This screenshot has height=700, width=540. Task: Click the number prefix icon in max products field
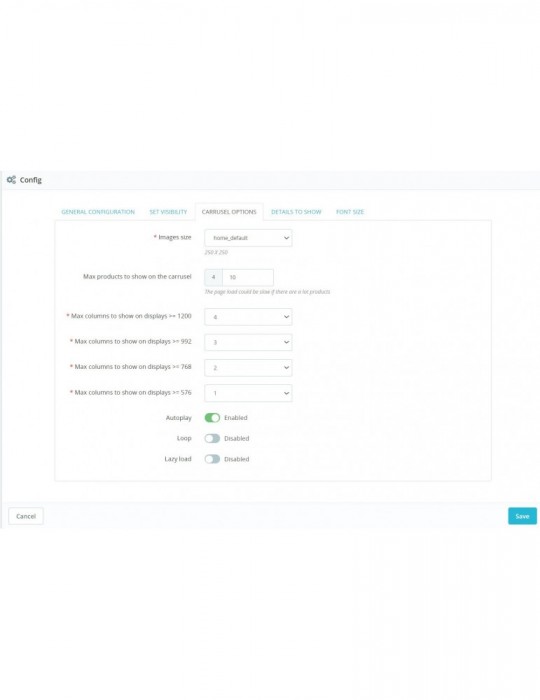point(213,277)
